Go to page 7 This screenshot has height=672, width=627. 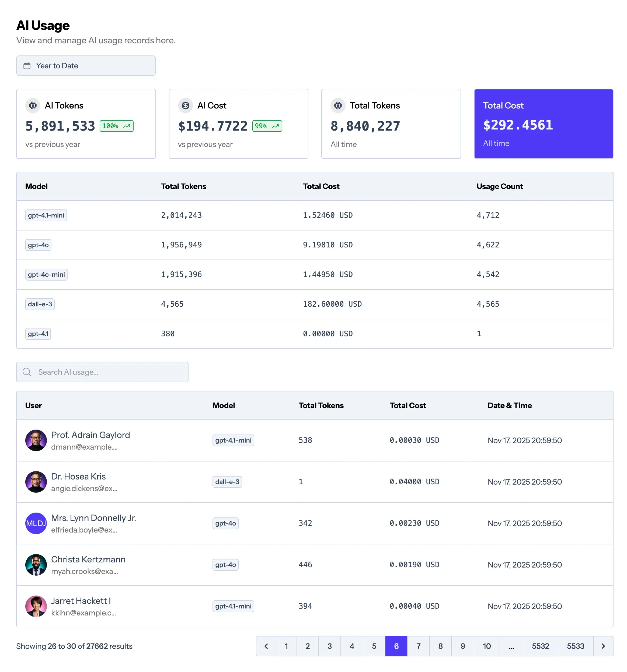418,646
